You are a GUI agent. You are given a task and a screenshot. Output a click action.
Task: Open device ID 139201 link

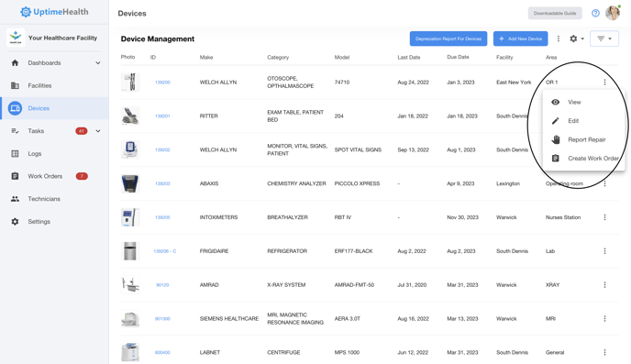pyautogui.click(x=162, y=116)
